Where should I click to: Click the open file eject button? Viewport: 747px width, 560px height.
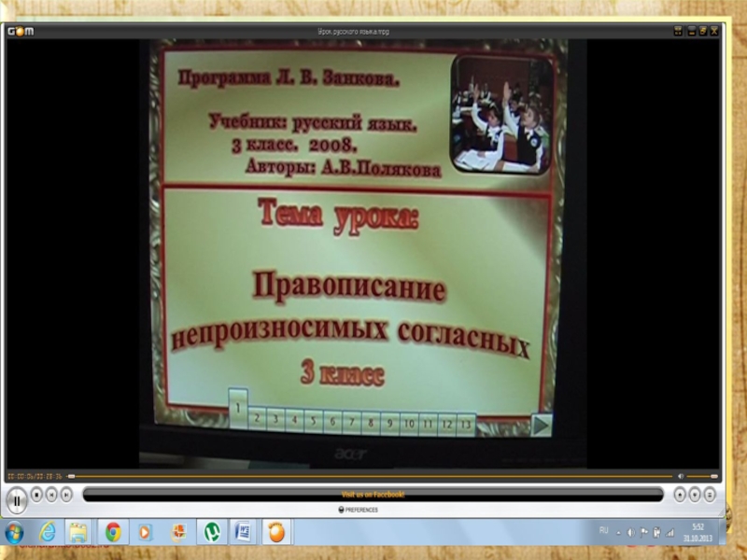(680, 496)
